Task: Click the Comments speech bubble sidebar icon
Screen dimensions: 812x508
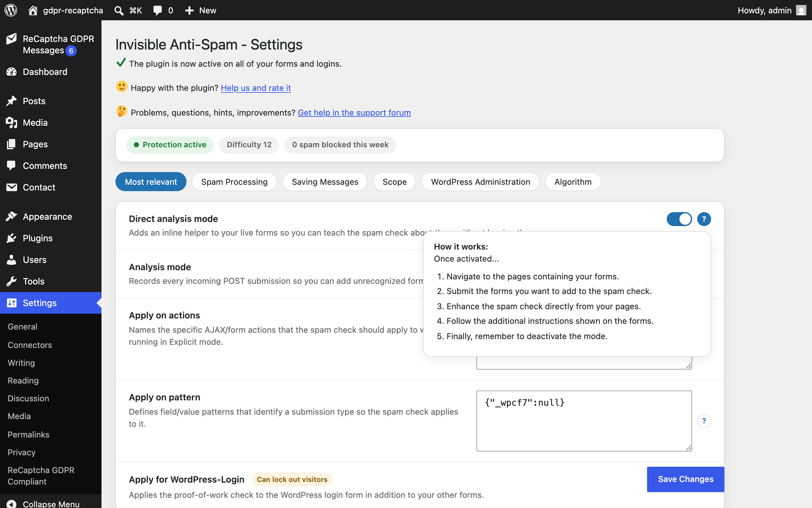Action: (x=11, y=166)
